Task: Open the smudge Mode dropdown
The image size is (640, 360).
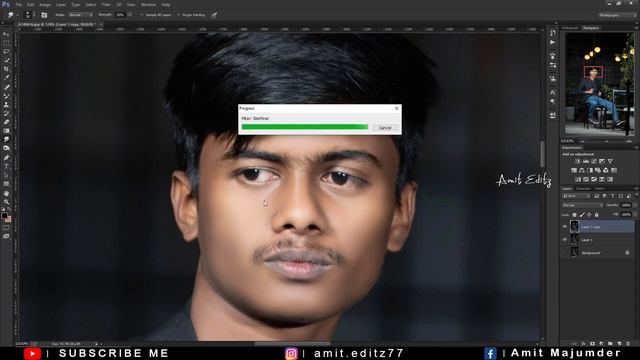Action: pyautogui.click(x=80, y=15)
